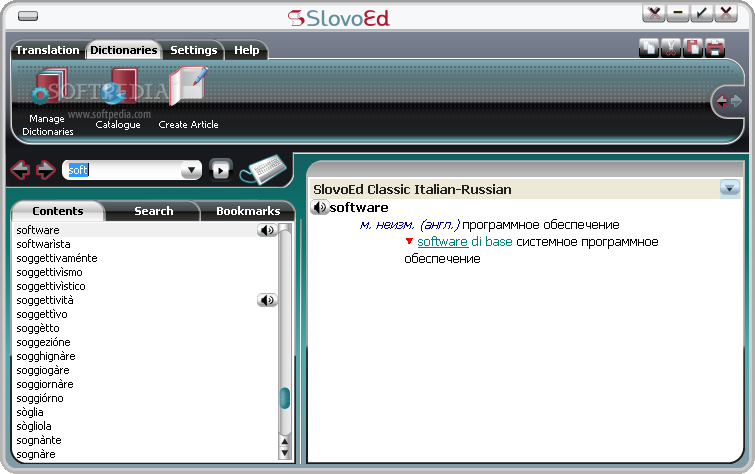
Task: Expand the search history dropdown arrow
Action: pyautogui.click(x=191, y=170)
